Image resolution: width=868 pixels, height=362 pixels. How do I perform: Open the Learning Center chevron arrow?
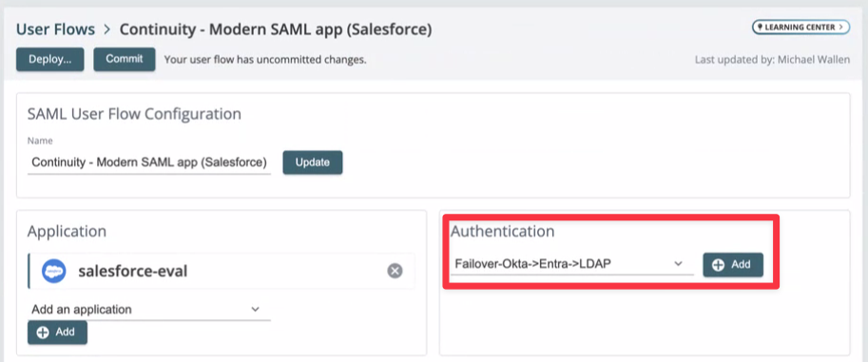841,26
